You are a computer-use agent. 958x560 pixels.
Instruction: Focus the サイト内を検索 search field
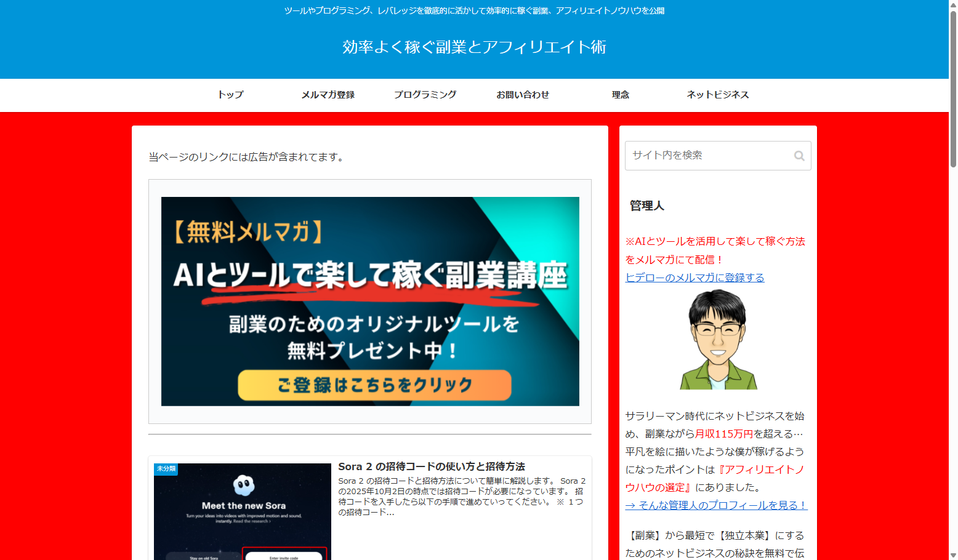pyautogui.click(x=708, y=156)
